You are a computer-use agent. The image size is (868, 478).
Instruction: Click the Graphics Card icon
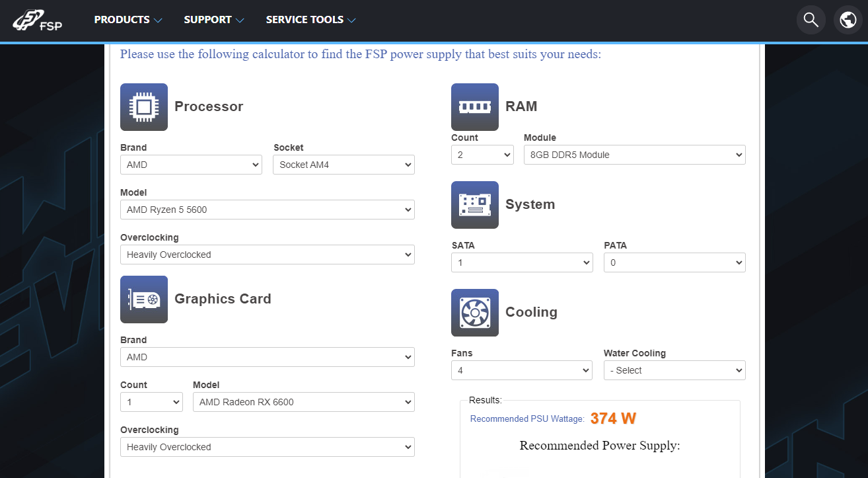point(144,299)
